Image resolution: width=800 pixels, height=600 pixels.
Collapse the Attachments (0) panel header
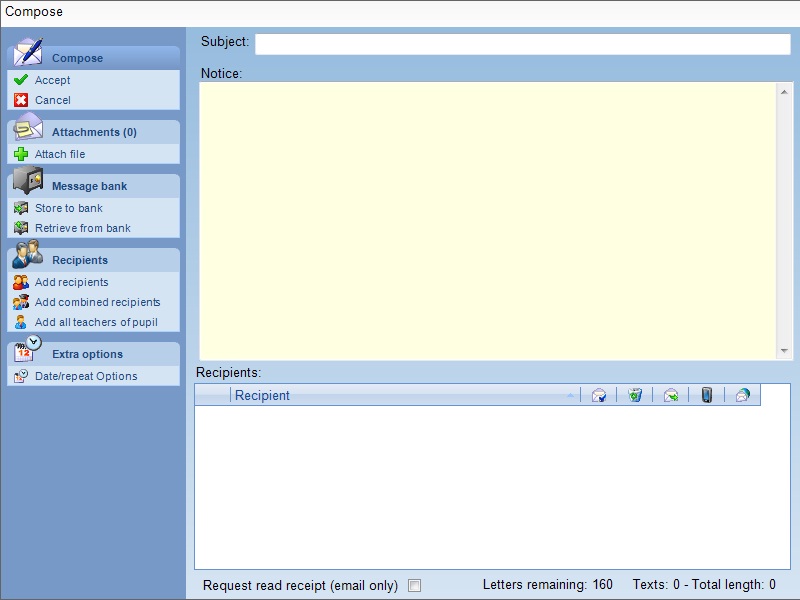(x=93, y=132)
